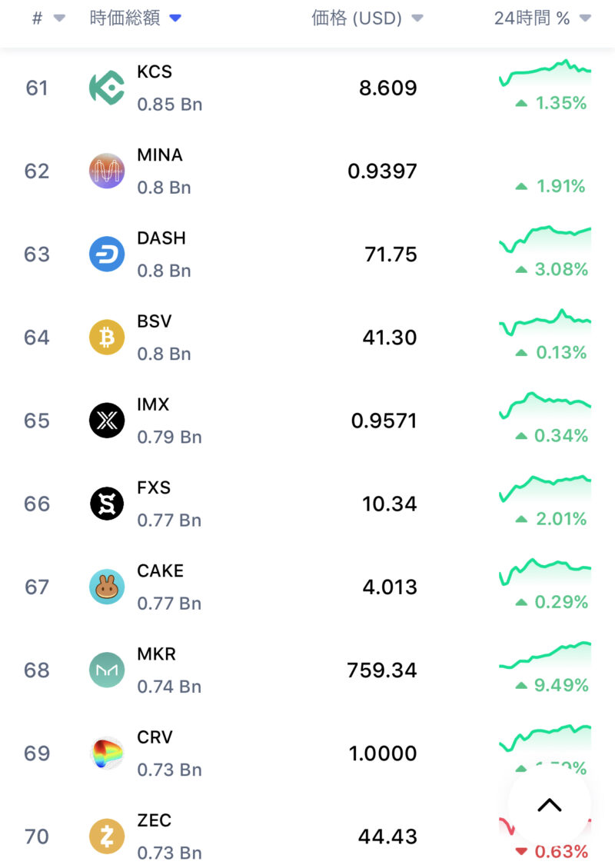Click the DASH coin logo icon
Screen dimensions: 615x868
[x=106, y=254]
